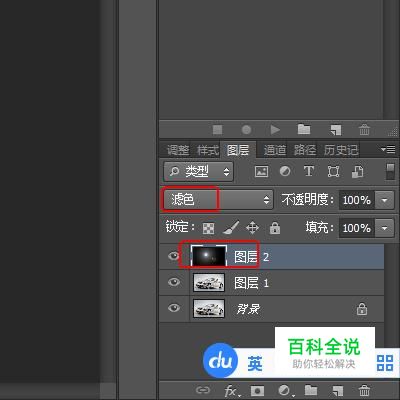
Task: Select the 图层 2 layer name
Action: (251, 257)
